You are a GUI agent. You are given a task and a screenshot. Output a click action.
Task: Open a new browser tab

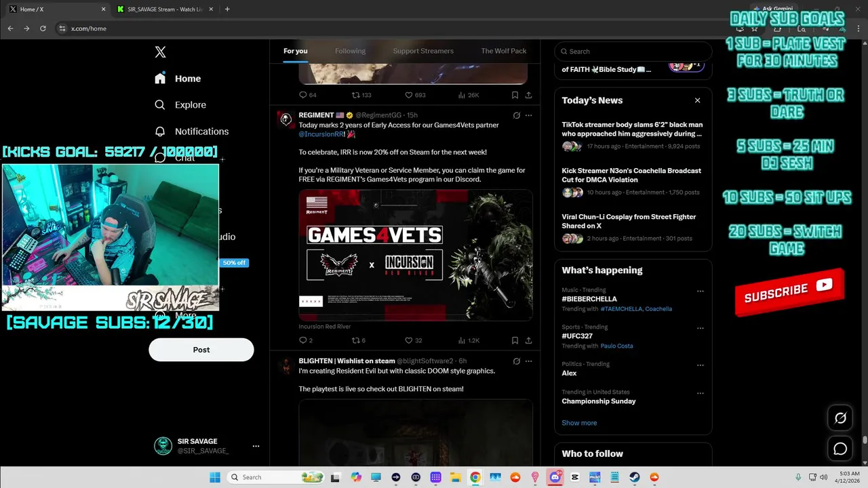[x=227, y=9]
